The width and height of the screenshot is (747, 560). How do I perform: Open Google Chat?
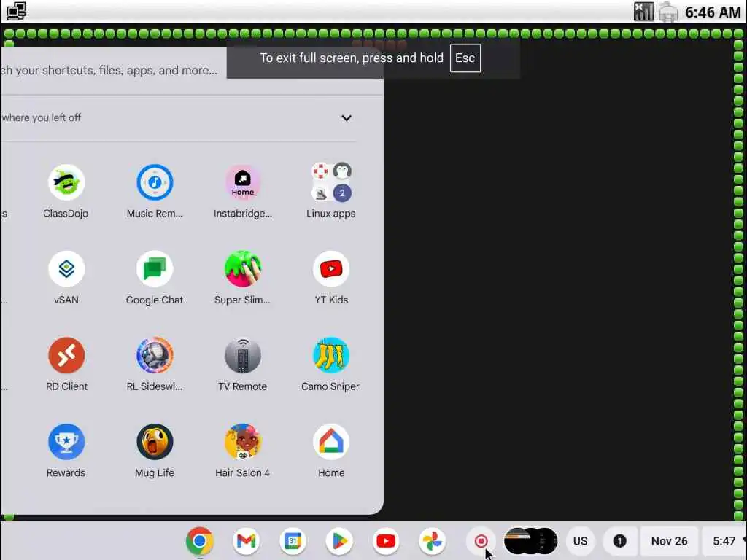[x=155, y=269]
